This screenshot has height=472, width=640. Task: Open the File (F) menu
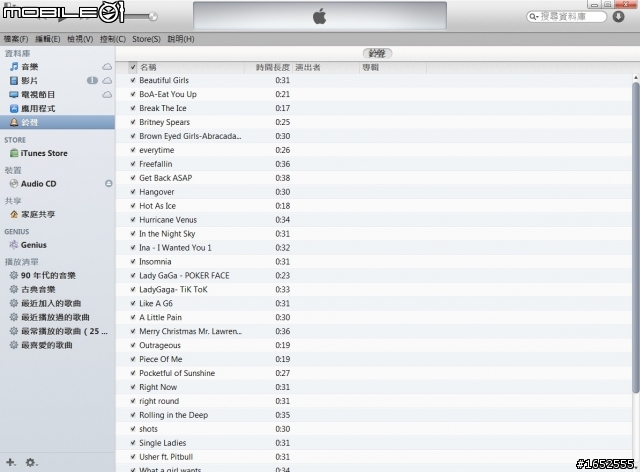(16, 39)
